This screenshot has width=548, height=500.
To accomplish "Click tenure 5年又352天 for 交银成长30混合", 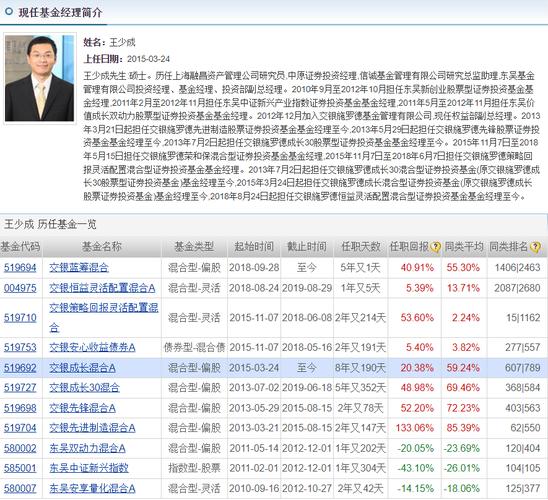I will pos(360,387).
